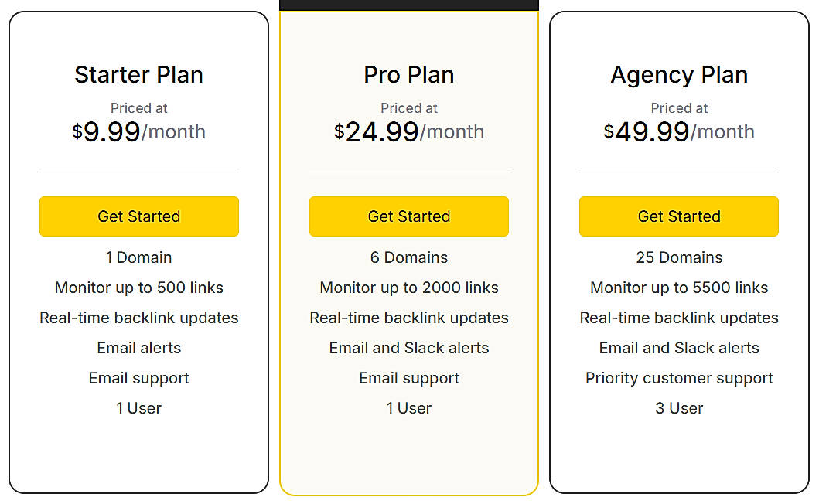This screenshot has width=819, height=504.
Task: Click the $49.99/month price text
Action: pyautogui.click(x=678, y=131)
